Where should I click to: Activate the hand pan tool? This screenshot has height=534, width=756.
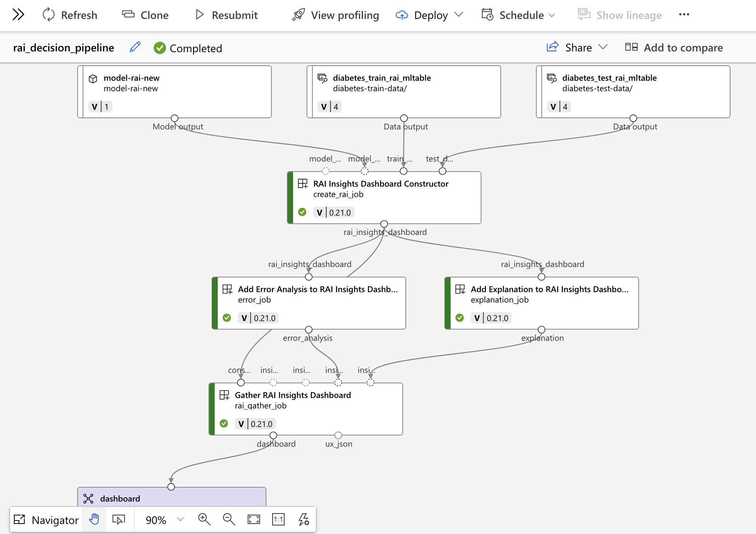coord(94,519)
